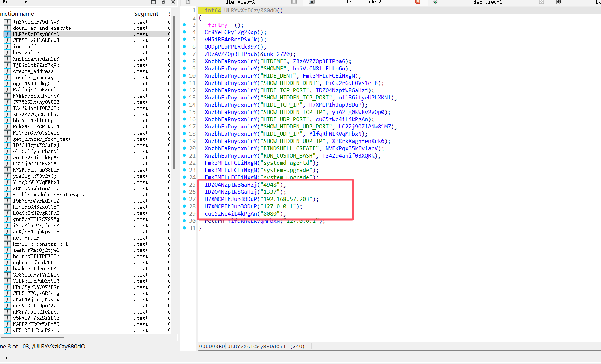This screenshot has width=601, height=364.
Task: Click function icon beside create_address
Action: pyautogui.click(x=7, y=71)
